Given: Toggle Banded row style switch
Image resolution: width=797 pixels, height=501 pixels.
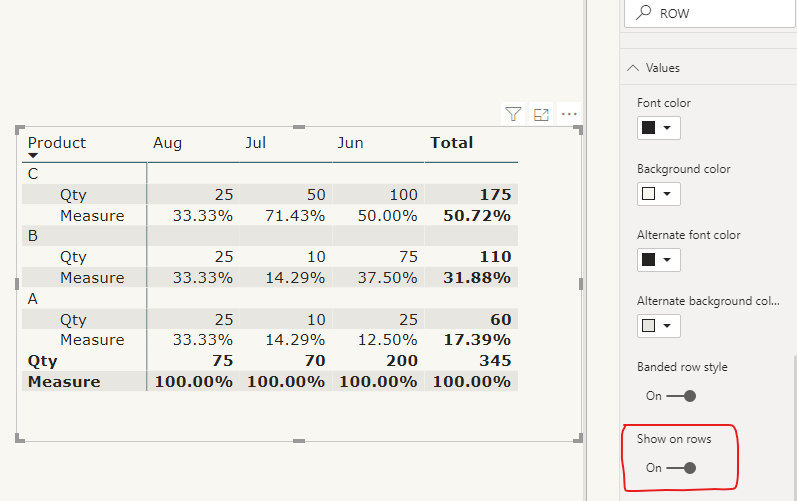Looking at the screenshot, I should (x=681, y=396).
